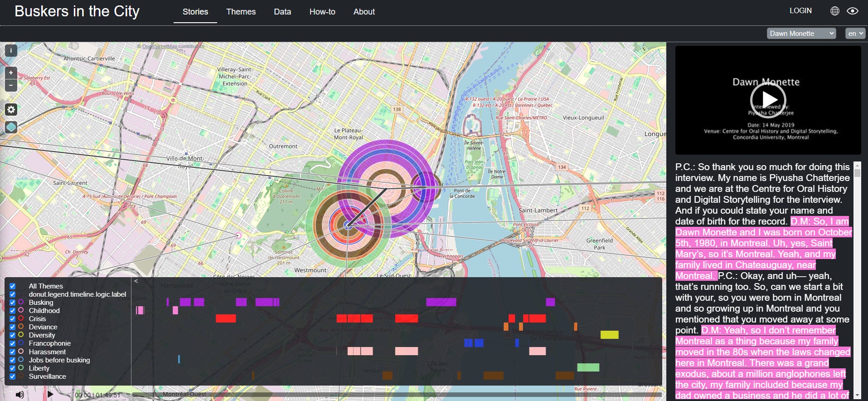The width and height of the screenshot is (868, 401).
Task: Switch to the Stories tab
Action: [x=195, y=12]
